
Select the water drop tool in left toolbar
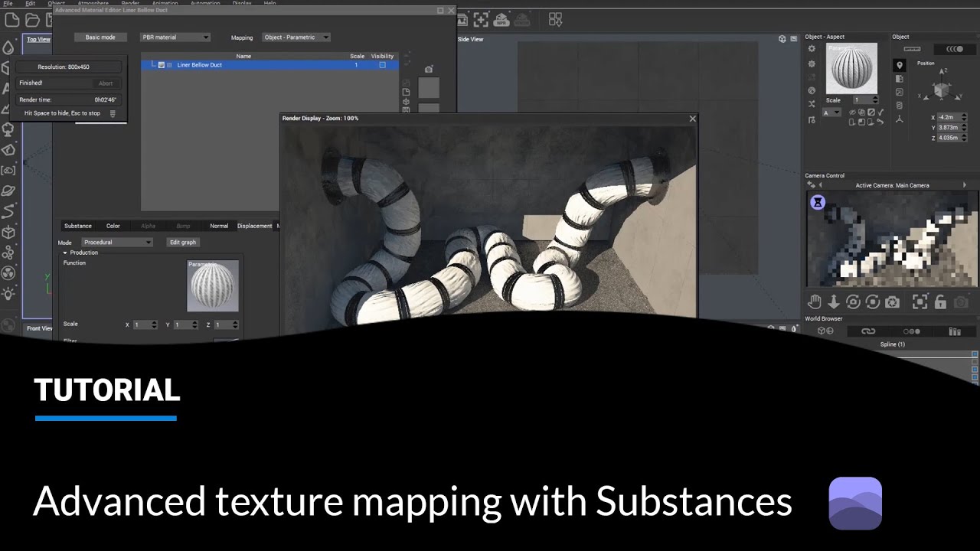pos(8,47)
